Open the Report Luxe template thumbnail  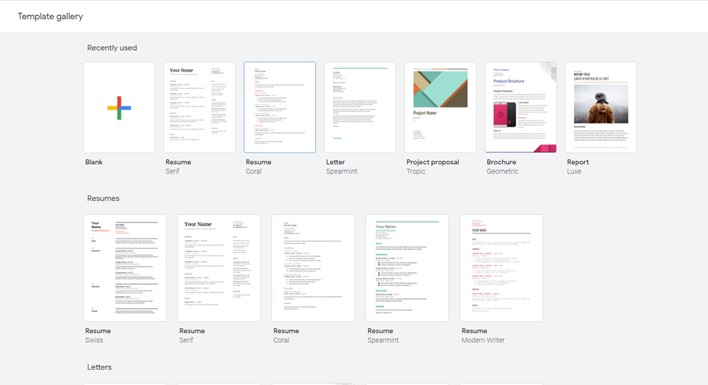(x=601, y=107)
